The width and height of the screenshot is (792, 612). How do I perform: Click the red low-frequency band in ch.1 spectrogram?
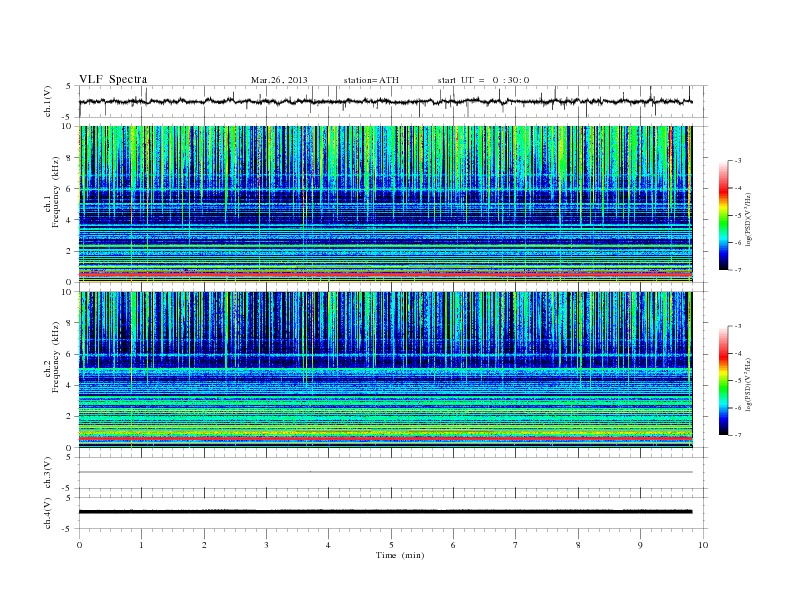pos(385,274)
